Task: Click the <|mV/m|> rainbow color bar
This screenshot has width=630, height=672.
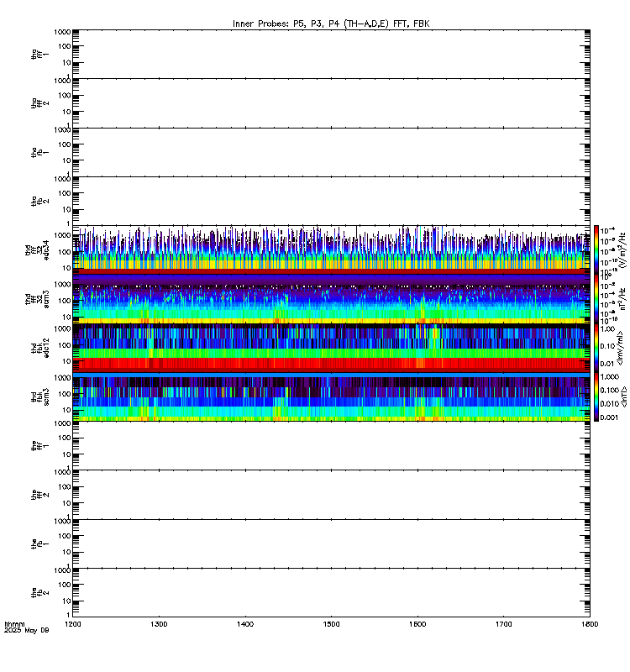Action: click(596, 348)
